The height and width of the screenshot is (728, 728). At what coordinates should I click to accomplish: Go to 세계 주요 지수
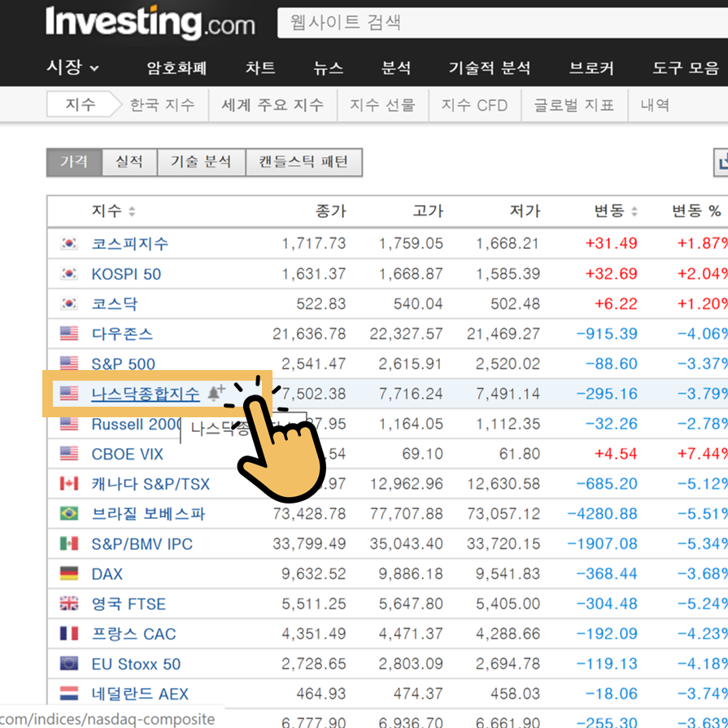click(272, 105)
